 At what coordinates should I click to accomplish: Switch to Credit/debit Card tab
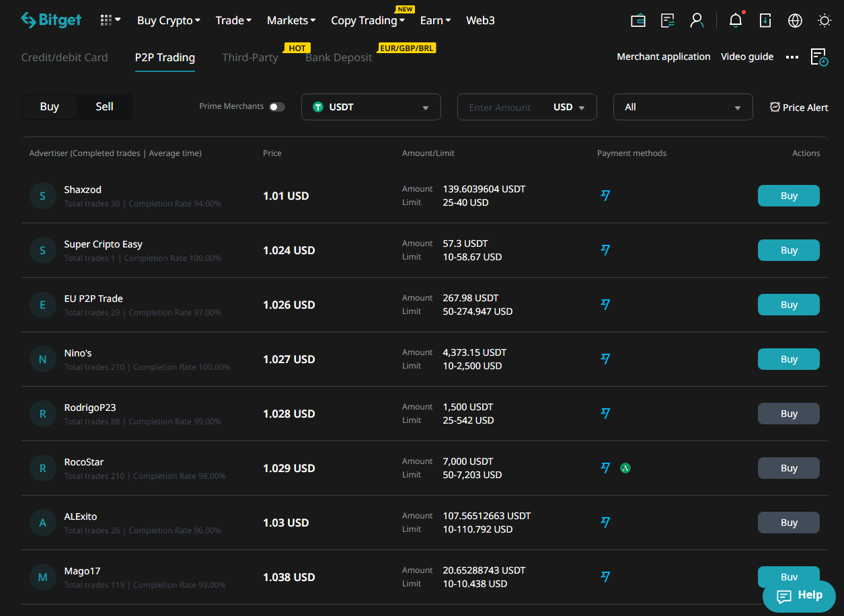point(65,57)
